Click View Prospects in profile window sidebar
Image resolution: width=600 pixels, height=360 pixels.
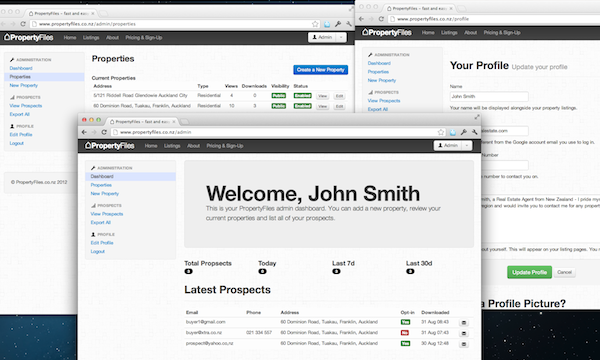[384, 101]
